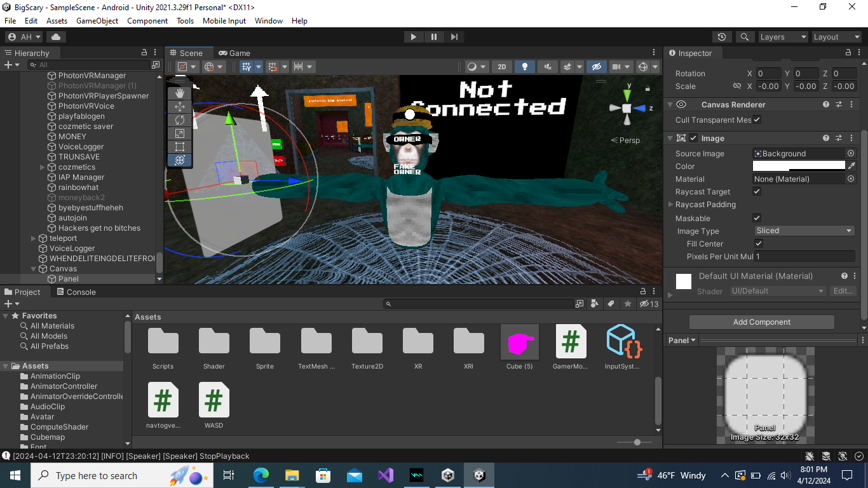The height and width of the screenshot is (488, 868).
Task: Select the Move tool in the Scene
Action: click(180, 107)
